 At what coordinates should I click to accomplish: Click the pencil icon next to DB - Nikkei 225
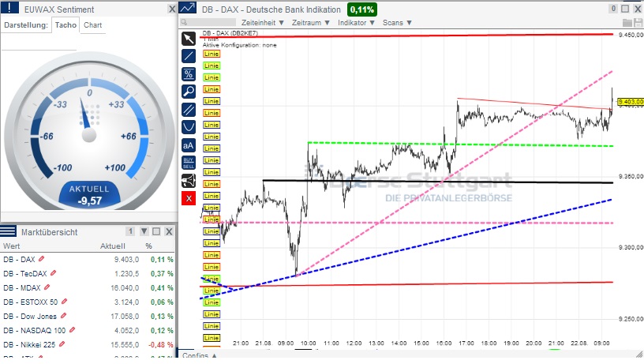click(x=62, y=344)
